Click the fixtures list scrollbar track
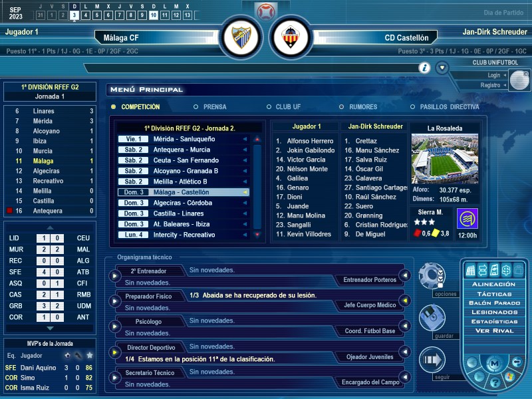Viewport: 532px width, 399px height. (x=257, y=187)
